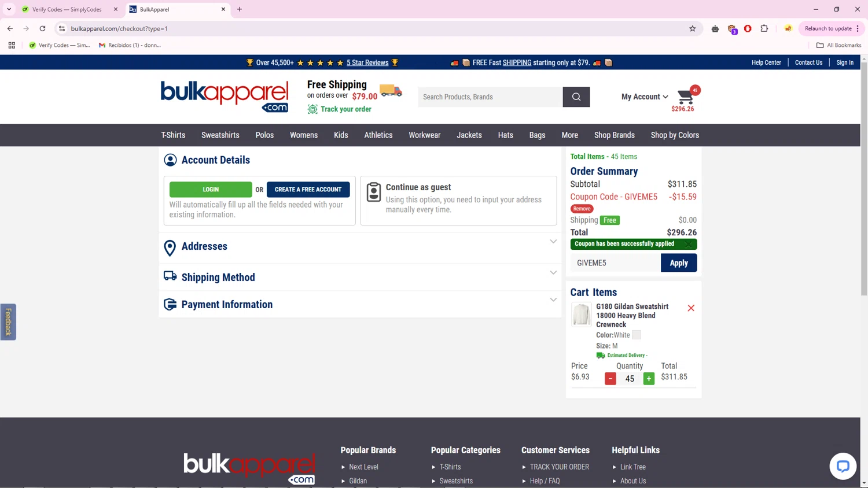
Task: Dismiss the coupon applied success message
Action: 689,245
